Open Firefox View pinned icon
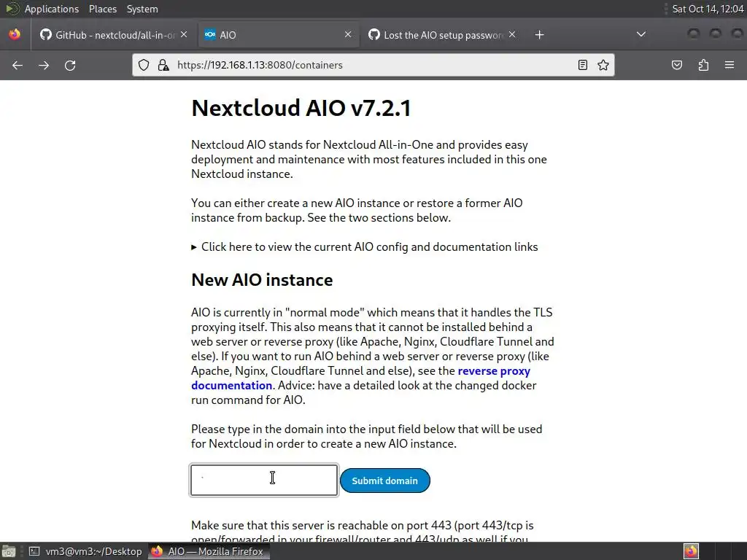 tap(15, 34)
